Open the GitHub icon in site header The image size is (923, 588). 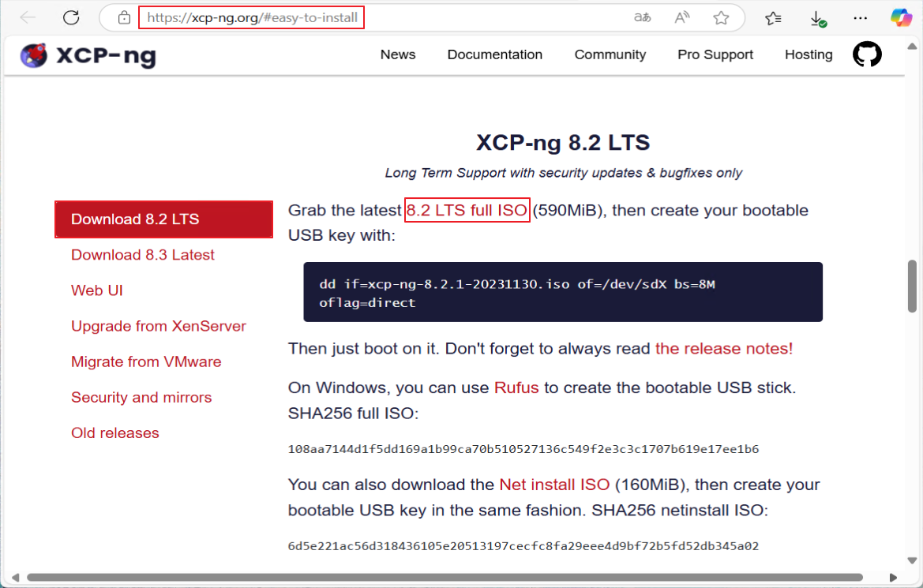pyautogui.click(x=867, y=54)
